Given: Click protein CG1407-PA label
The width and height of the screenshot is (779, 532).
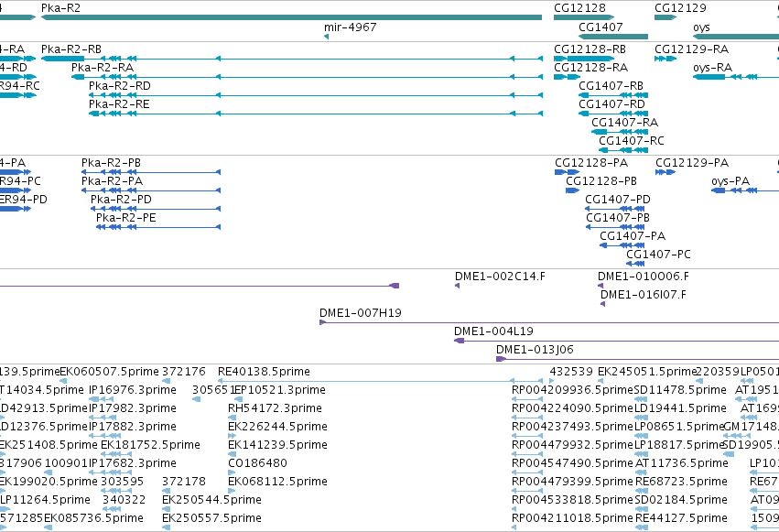Looking at the screenshot, I should point(633,236).
